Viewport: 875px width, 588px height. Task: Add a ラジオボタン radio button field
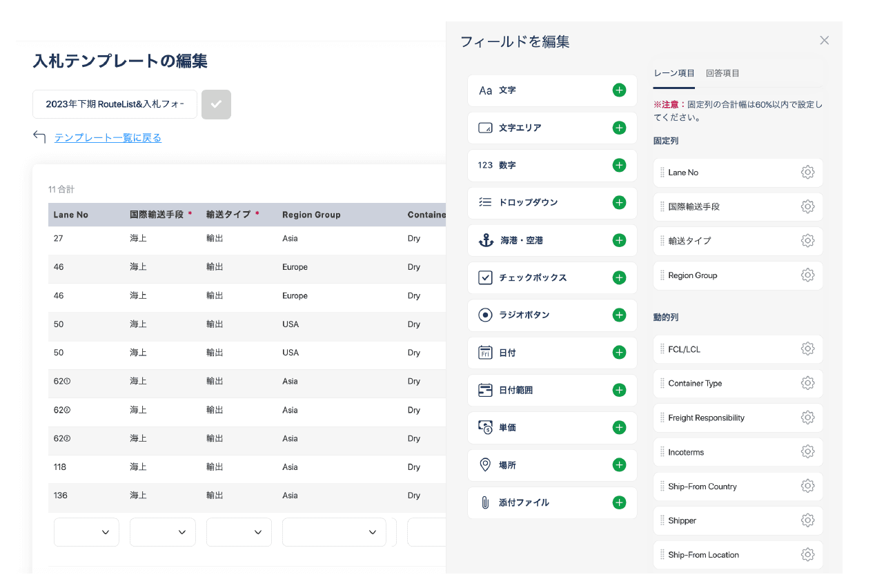click(619, 315)
